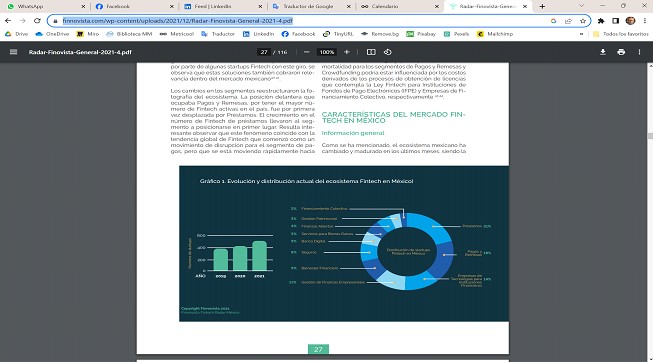Screen dimensions: 653x362
Task: Open the Miro bookmark
Action: 88,34
